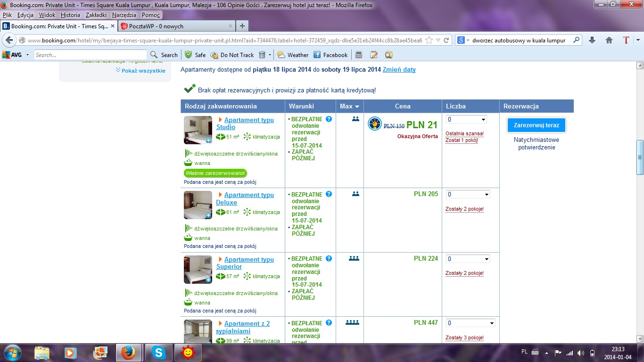Screen dimensions: 644x362
Task: Open the Firefox downloads arrow icon
Action: pos(592,40)
